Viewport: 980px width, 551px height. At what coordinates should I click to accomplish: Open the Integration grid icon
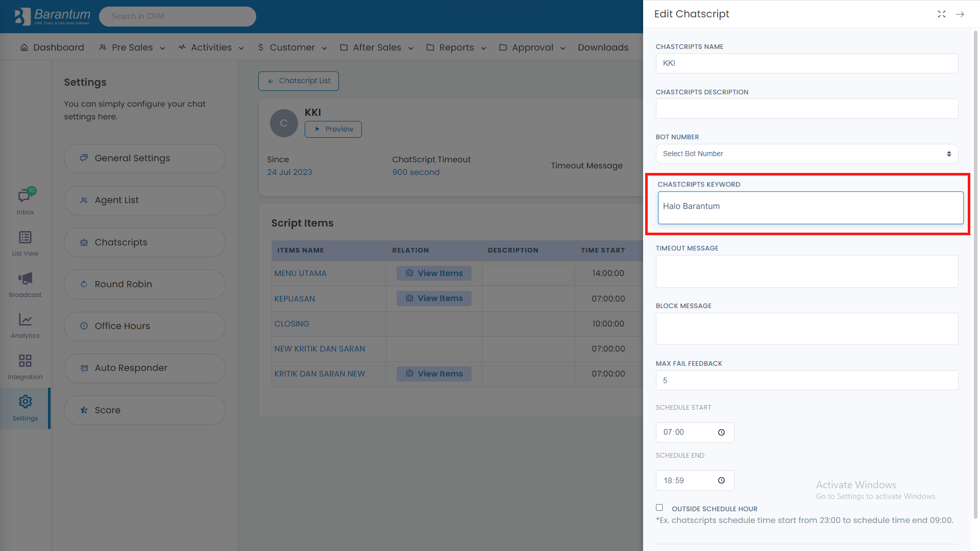pyautogui.click(x=25, y=361)
